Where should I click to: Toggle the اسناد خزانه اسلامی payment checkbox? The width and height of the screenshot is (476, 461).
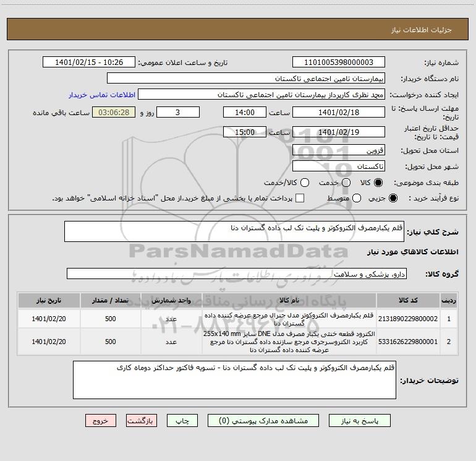pyautogui.click(x=300, y=198)
